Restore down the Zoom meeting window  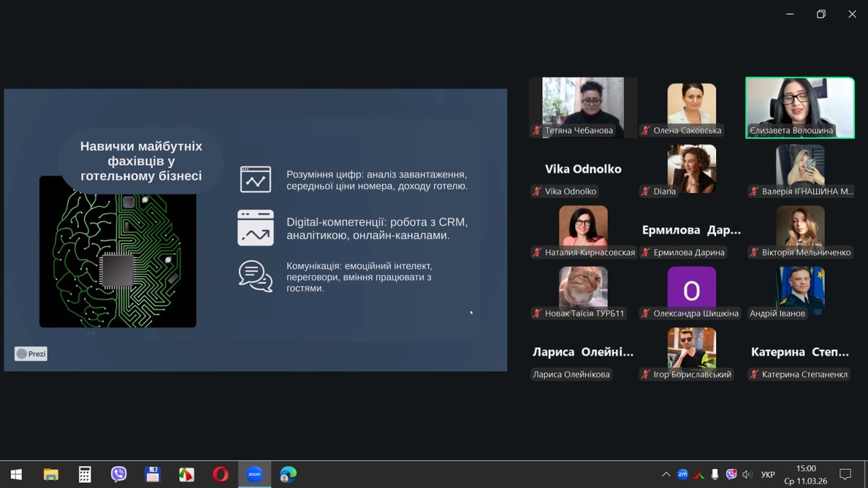[821, 14]
